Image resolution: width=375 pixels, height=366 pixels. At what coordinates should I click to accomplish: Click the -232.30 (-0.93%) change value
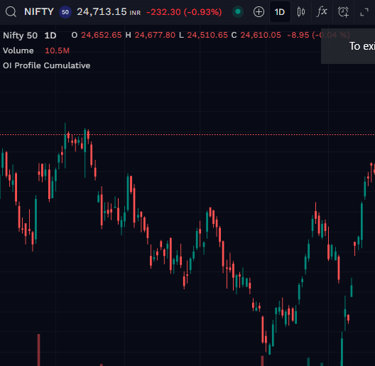click(184, 12)
